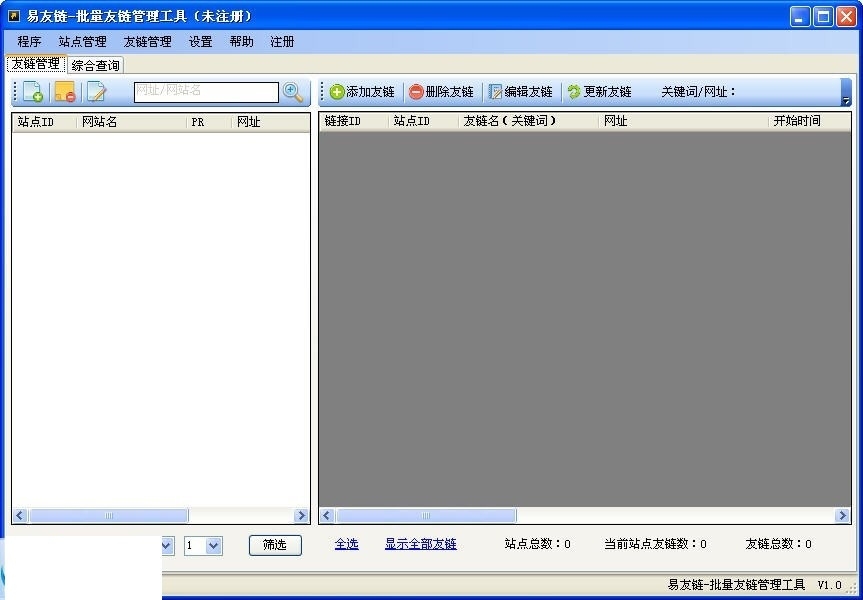Sort site list by 站点ID header

44,122
